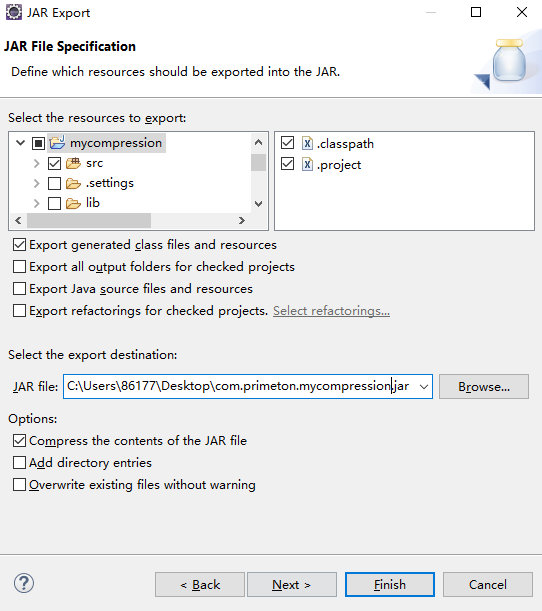This screenshot has height=611, width=542.
Task: Select the mycompression project folder icon
Action: tap(57, 143)
